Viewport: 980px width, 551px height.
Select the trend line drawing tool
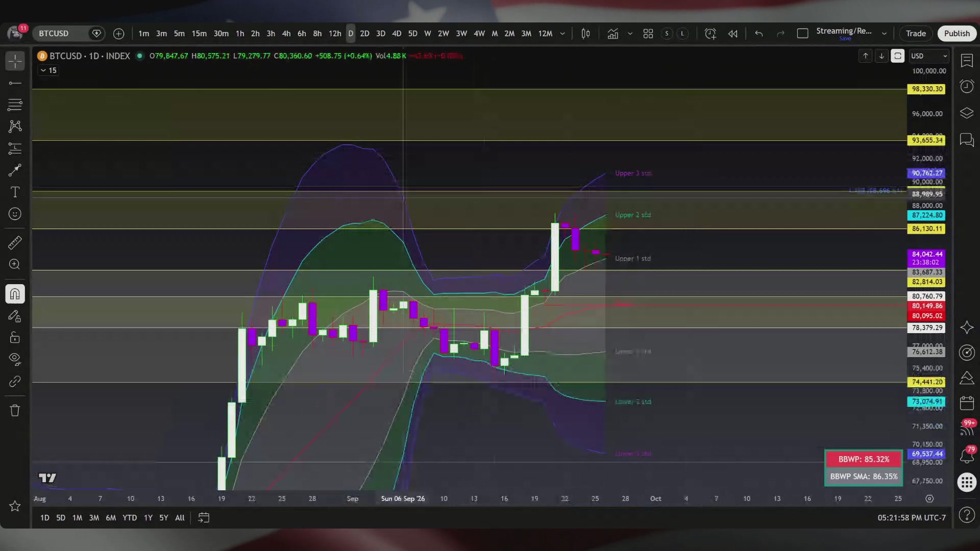15,83
